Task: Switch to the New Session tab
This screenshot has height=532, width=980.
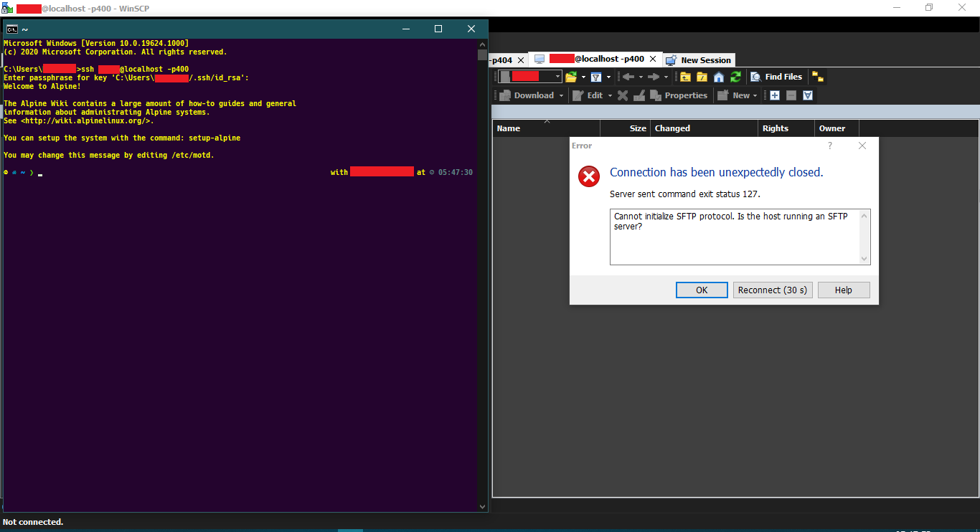Action: [699, 60]
